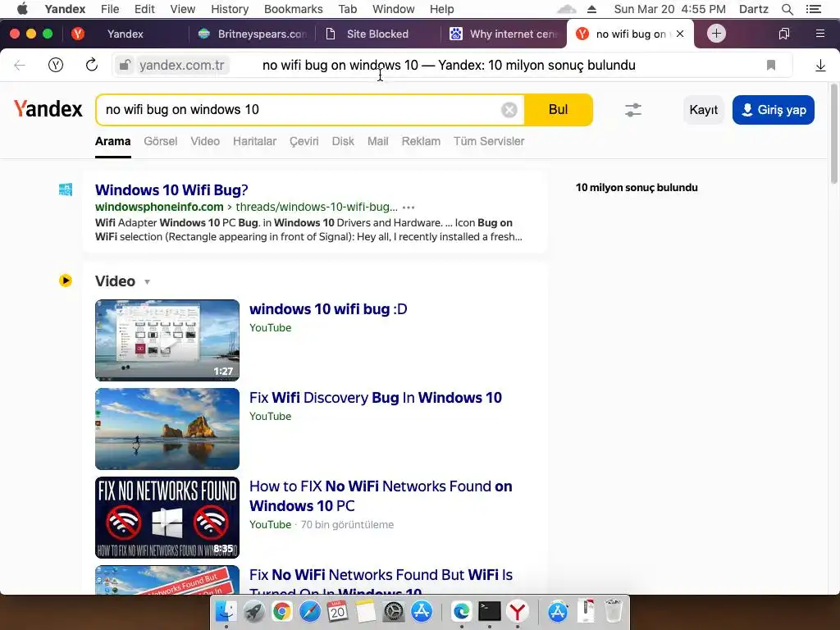This screenshot has width=840, height=630.
Task: Switch to the Why internet censorship tab
Action: (x=504, y=34)
